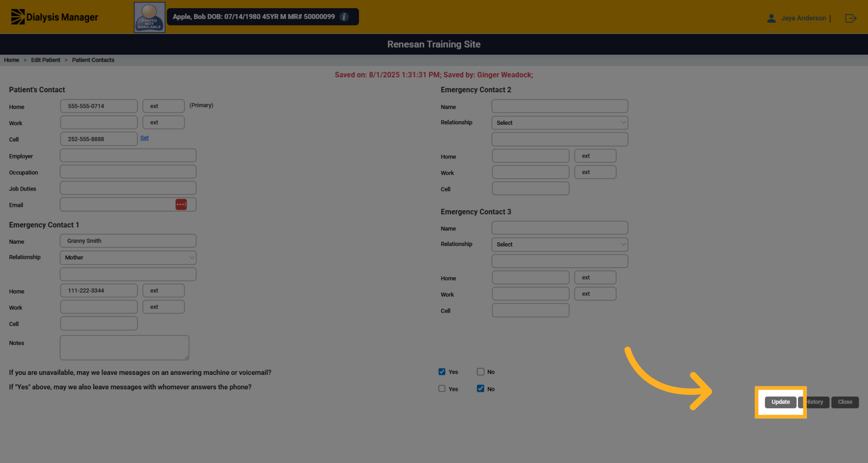Click patient's Work phone field
868x463 pixels.
point(99,122)
